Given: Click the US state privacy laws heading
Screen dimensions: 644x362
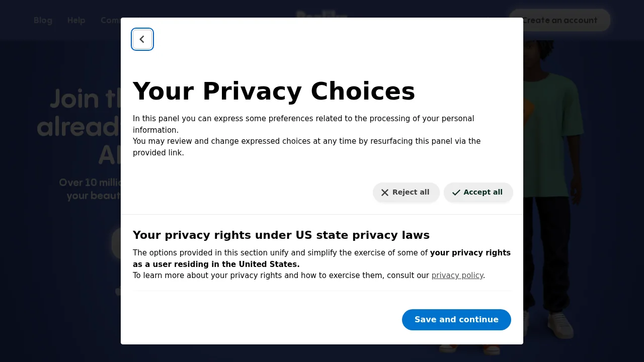Looking at the screenshot, I should point(281,235).
